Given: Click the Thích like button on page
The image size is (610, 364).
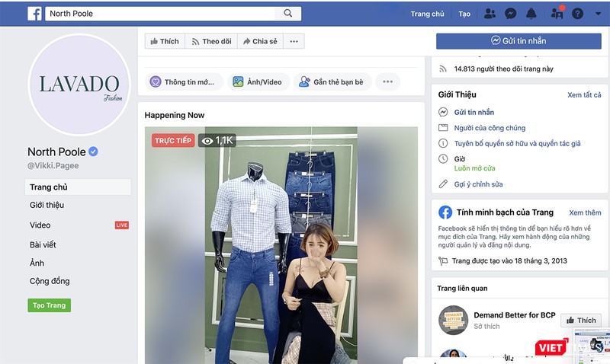Looking at the screenshot, I should click(x=165, y=41).
